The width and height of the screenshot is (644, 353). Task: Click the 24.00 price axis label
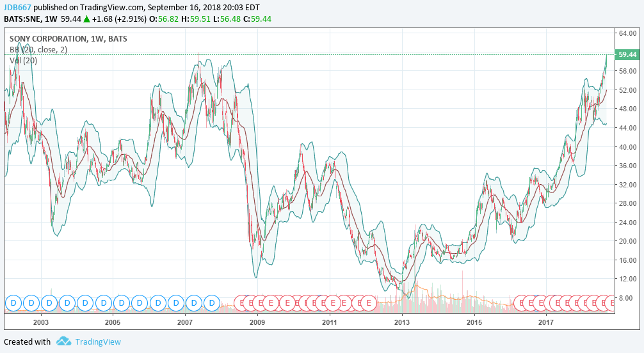coord(627,222)
